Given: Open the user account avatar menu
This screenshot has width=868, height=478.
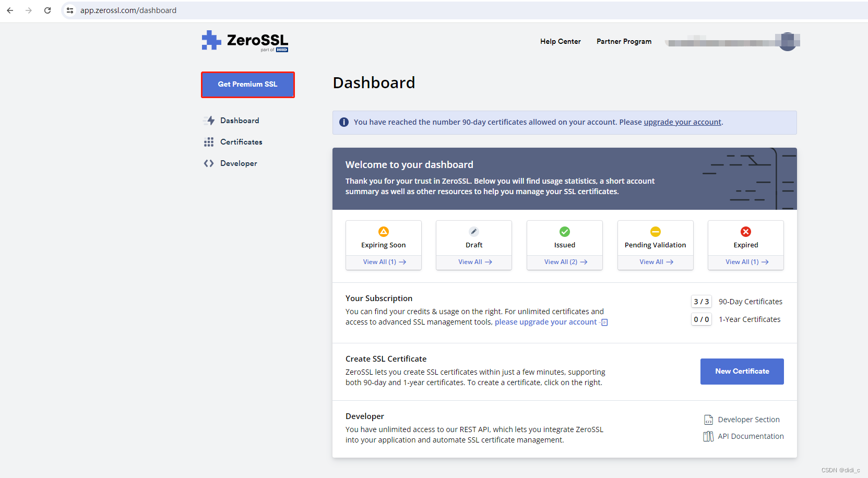Looking at the screenshot, I should click(788, 41).
